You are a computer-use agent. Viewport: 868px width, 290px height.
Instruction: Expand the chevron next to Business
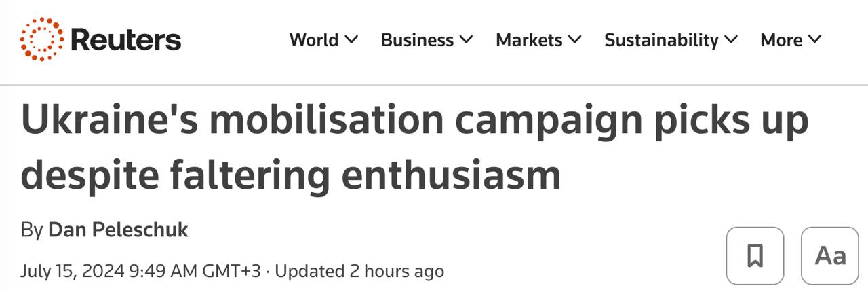point(467,40)
